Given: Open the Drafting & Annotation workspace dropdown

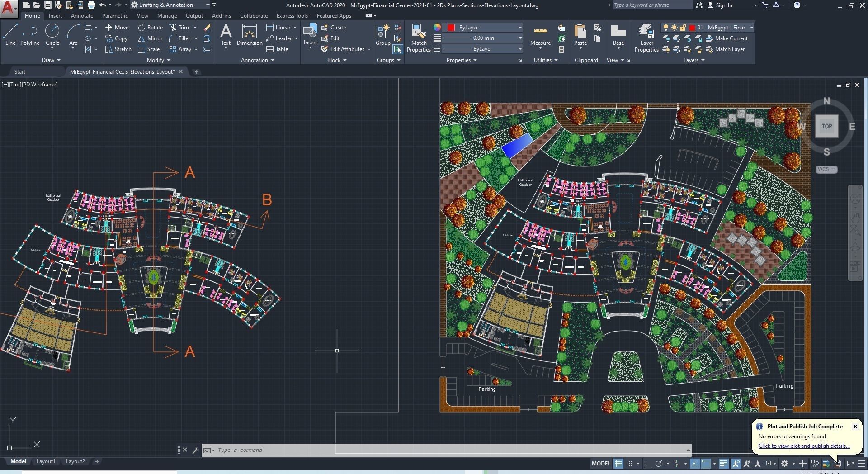Looking at the screenshot, I should coord(170,5).
